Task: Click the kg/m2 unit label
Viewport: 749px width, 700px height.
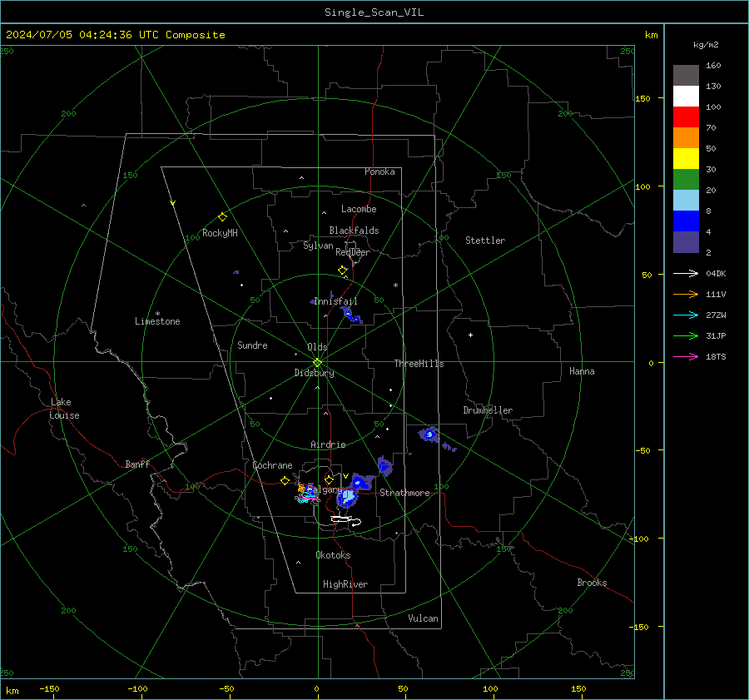Action: (x=706, y=45)
